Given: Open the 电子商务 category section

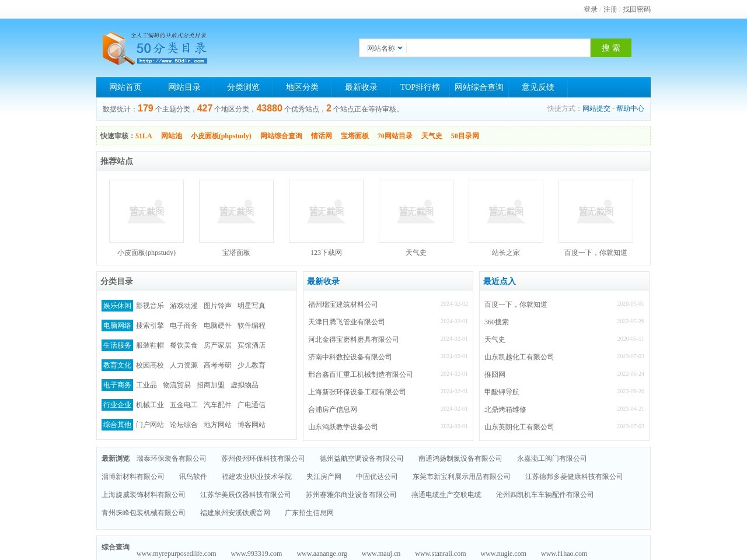Looking at the screenshot, I should [116, 385].
